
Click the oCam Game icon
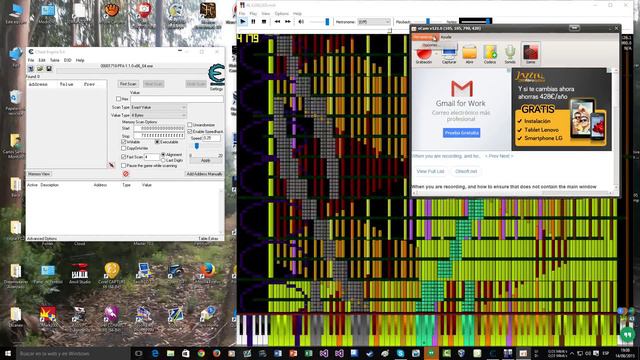click(x=530, y=54)
